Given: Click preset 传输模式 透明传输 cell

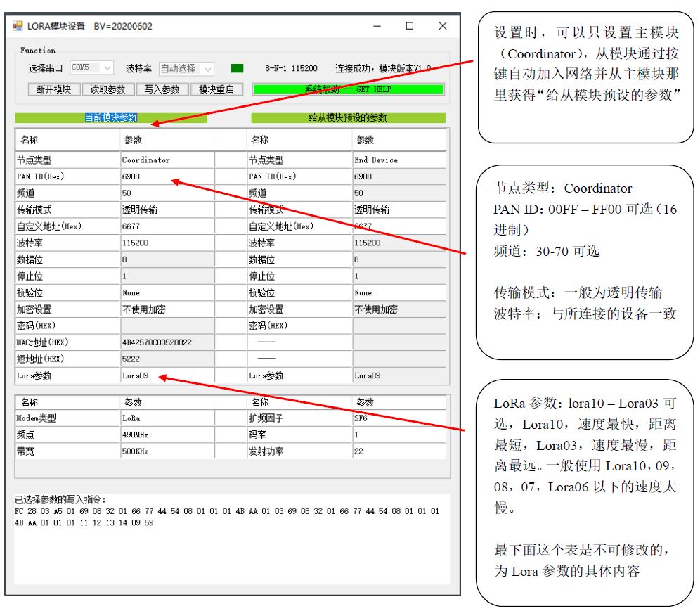Looking at the screenshot, I should coord(399,210).
